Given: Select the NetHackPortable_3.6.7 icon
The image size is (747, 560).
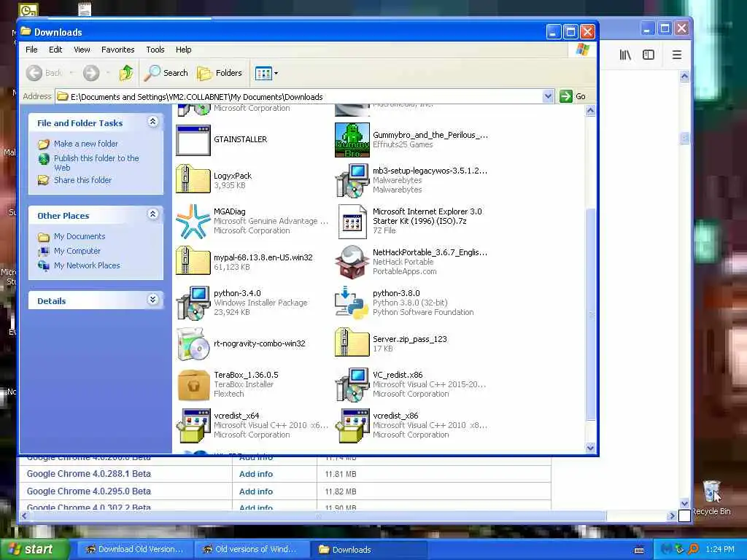Looking at the screenshot, I should (x=352, y=262).
